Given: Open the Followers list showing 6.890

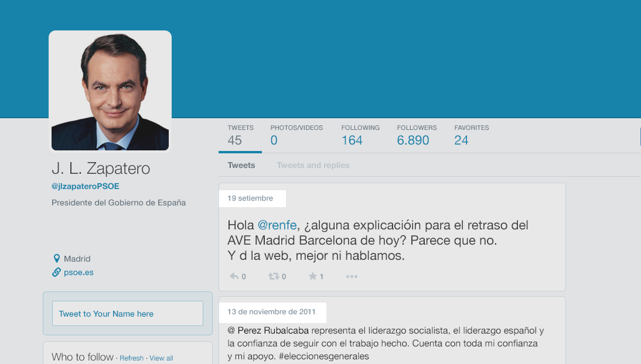Looking at the screenshot, I should [417, 135].
